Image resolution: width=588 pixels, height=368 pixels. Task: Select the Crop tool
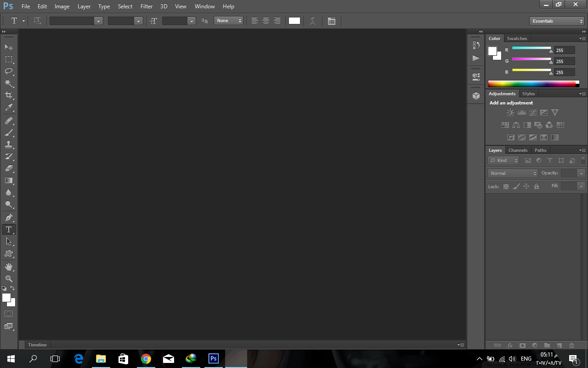coord(9,95)
